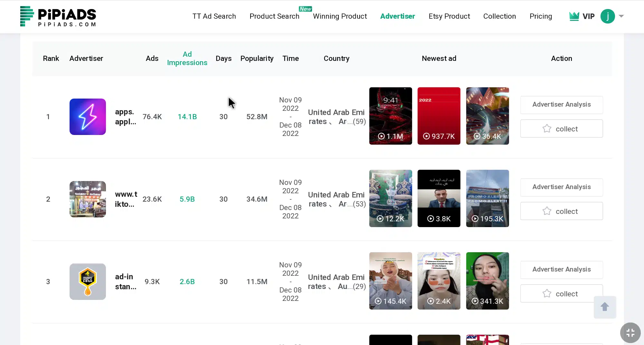The image size is (644, 345).
Task: Go to the Pricing page
Action: point(541,16)
